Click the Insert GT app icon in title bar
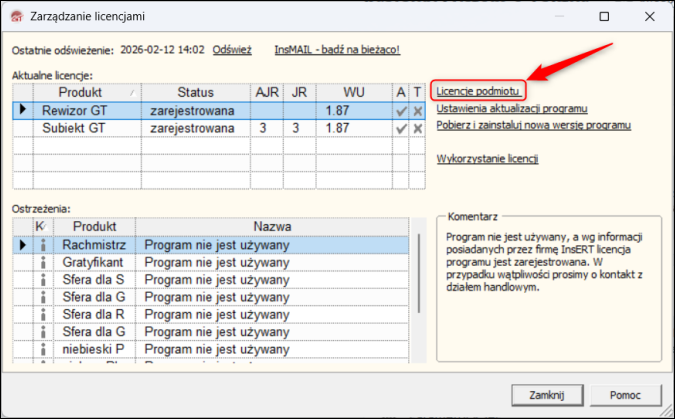This screenshot has width=675, height=419. 17,16
